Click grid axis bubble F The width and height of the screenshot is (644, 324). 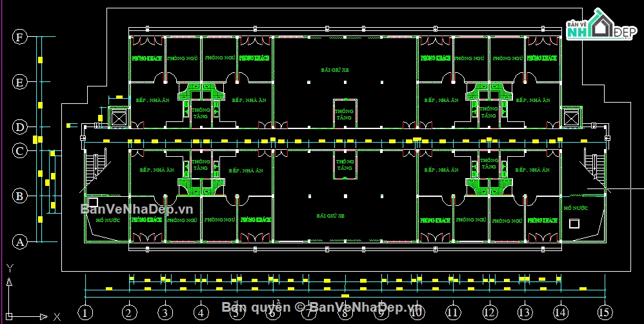(20, 37)
